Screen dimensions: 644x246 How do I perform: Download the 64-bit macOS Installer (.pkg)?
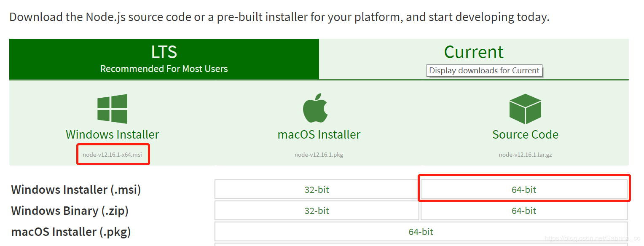420,231
